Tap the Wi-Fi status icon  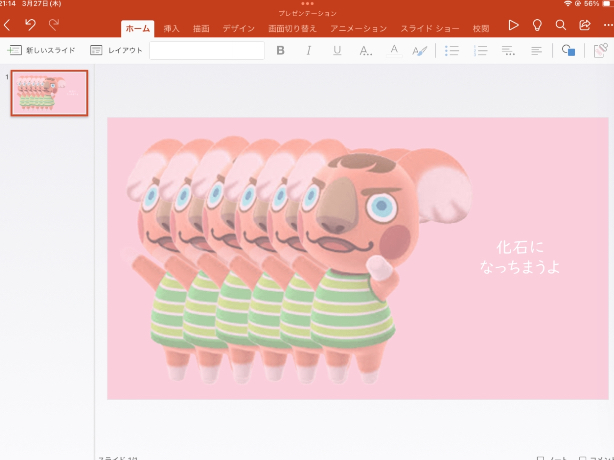(567, 4)
